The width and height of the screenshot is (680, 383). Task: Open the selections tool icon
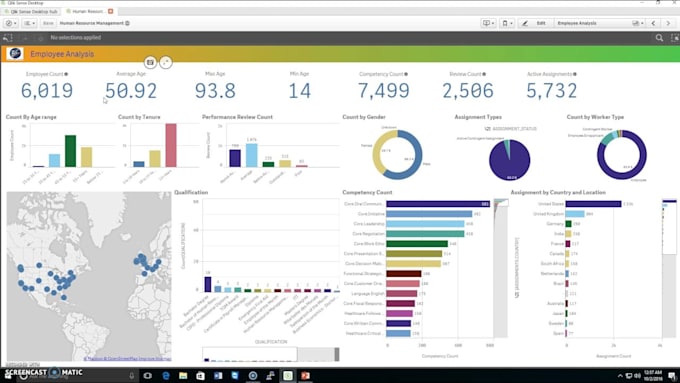pyautogui.click(x=675, y=38)
